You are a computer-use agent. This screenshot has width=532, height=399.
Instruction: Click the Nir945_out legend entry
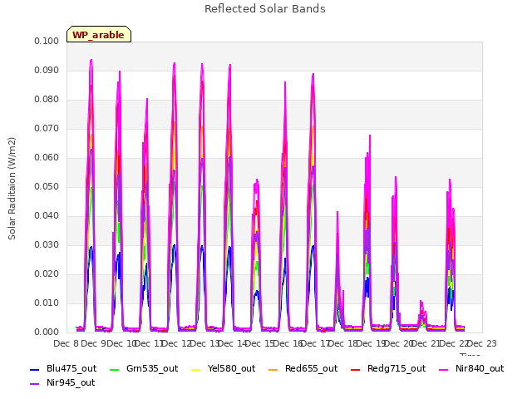62,382
